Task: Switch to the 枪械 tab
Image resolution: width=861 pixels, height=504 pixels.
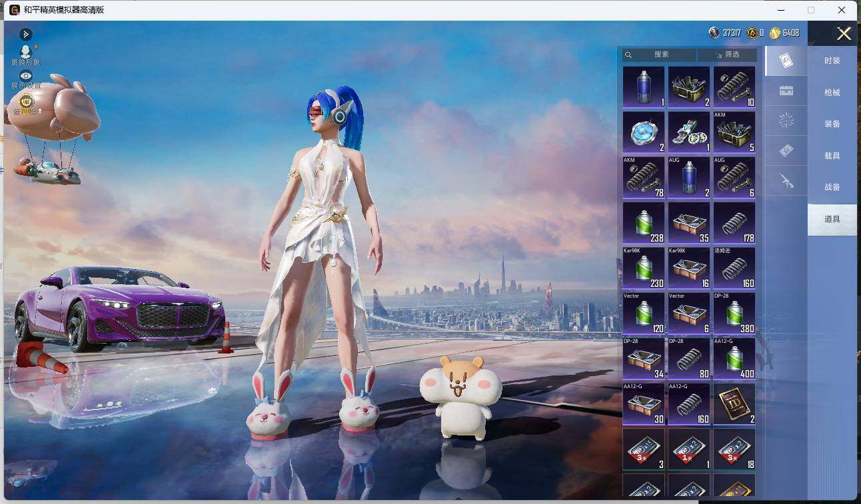Action: [x=832, y=93]
